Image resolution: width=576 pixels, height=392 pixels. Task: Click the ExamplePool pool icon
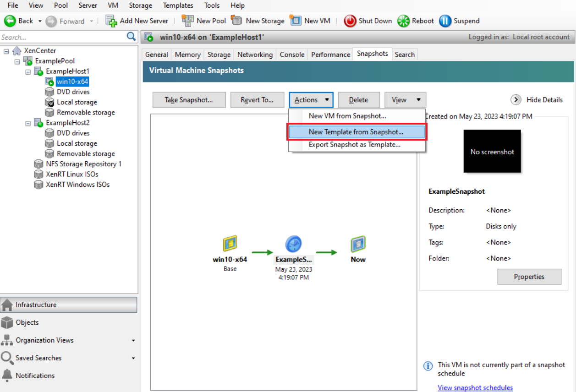pos(27,61)
